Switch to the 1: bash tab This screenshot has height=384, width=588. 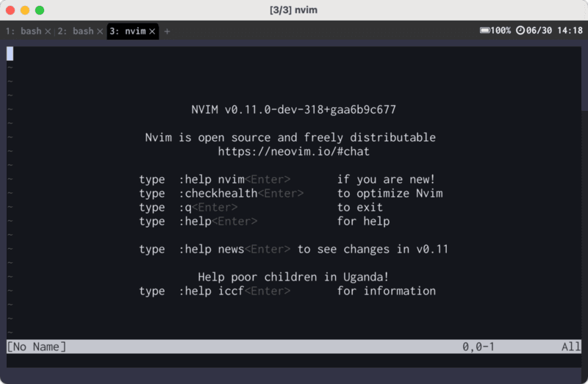(x=24, y=31)
